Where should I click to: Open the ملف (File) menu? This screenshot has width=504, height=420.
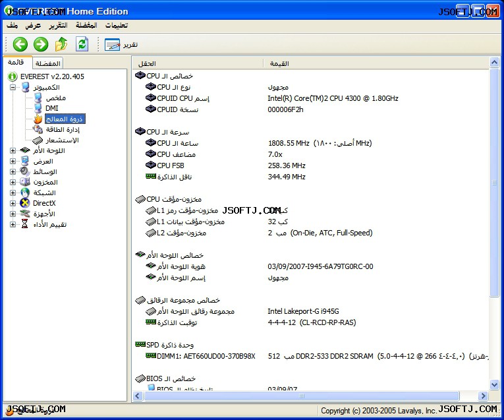pos(13,25)
